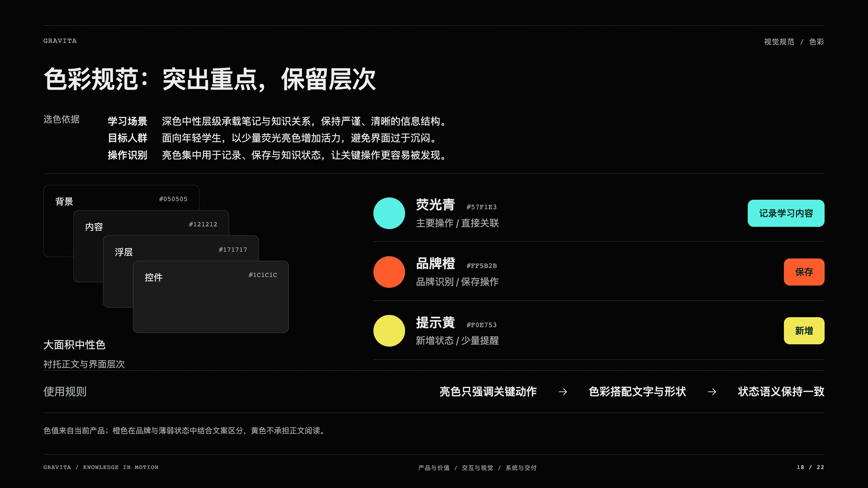Click the hex value #050505
This screenshot has height=488, width=868.
(x=173, y=199)
